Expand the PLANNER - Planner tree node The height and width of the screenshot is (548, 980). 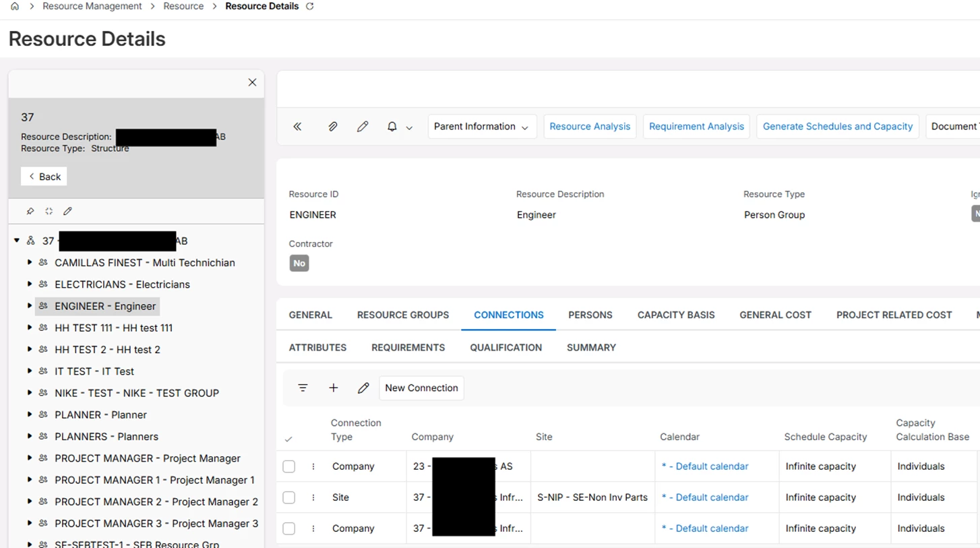pyautogui.click(x=30, y=415)
